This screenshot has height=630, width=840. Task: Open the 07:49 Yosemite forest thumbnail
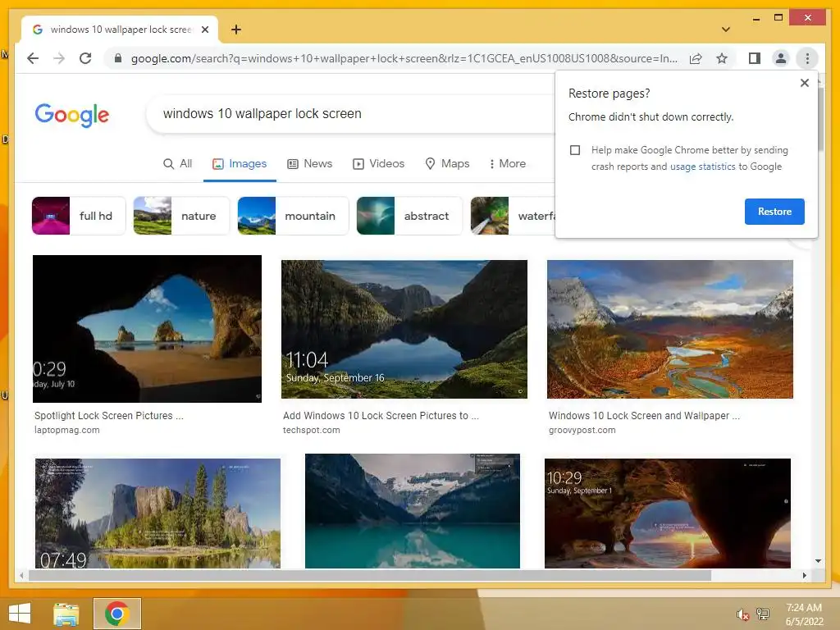tap(157, 514)
